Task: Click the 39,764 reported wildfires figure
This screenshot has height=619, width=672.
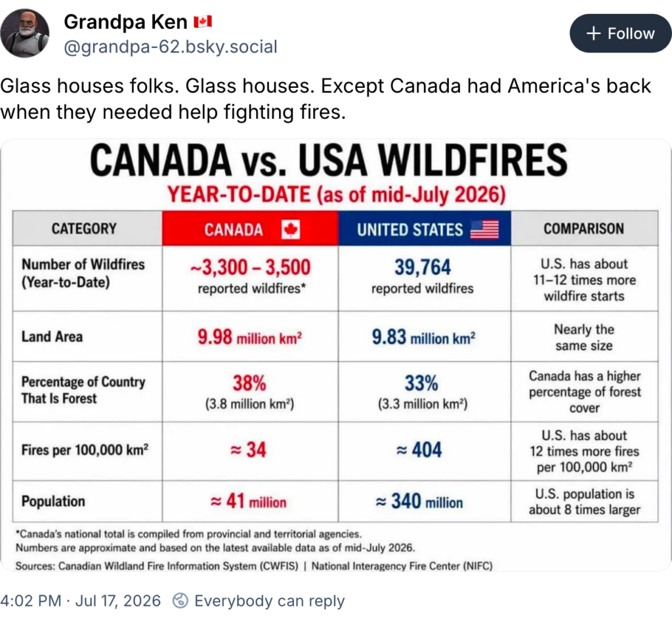Action: pyautogui.click(x=423, y=276)
